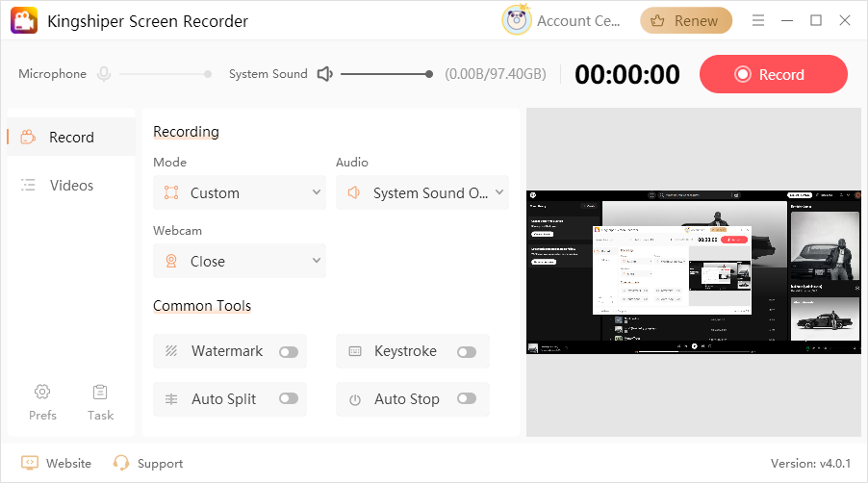Mute the microphone icon
The height and width of the screenshot is (483, 868).
104,73
